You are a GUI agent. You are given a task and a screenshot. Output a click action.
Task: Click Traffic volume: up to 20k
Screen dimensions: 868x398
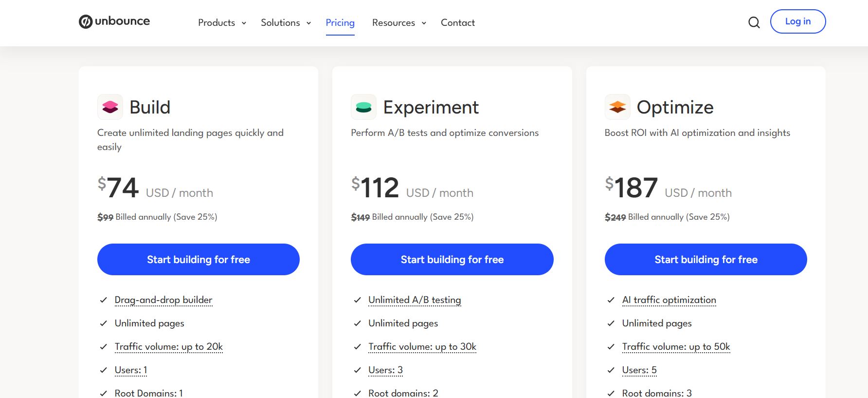point(169,347)
